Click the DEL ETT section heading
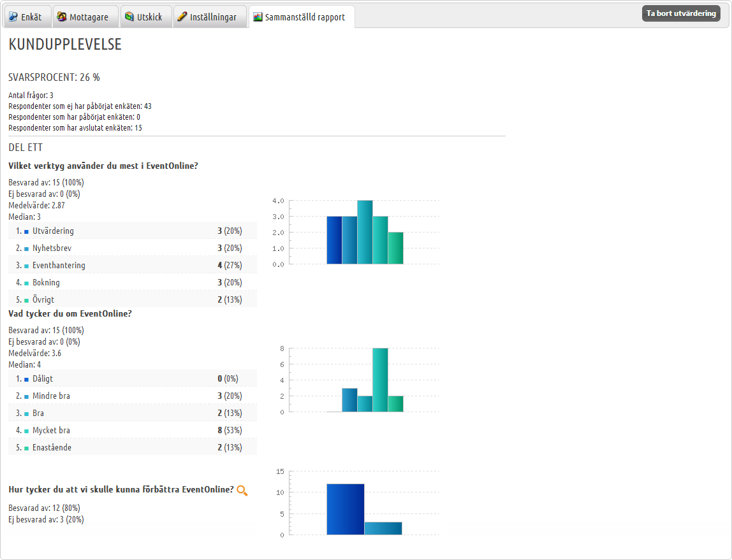732x560 pixels. 26,147
